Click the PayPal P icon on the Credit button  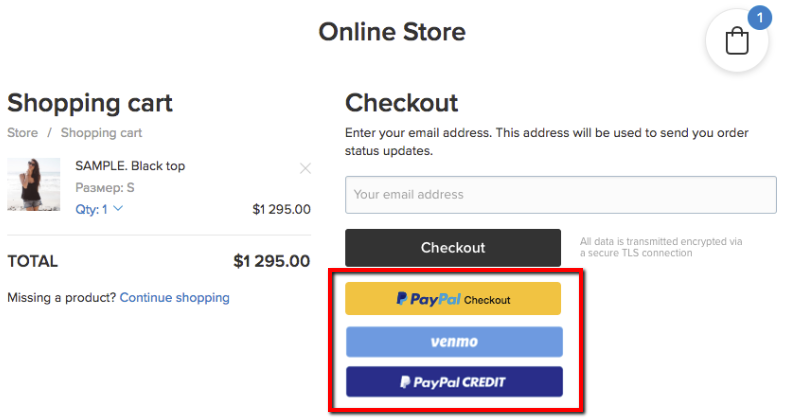pyautogui.click(x=405, y=382)
